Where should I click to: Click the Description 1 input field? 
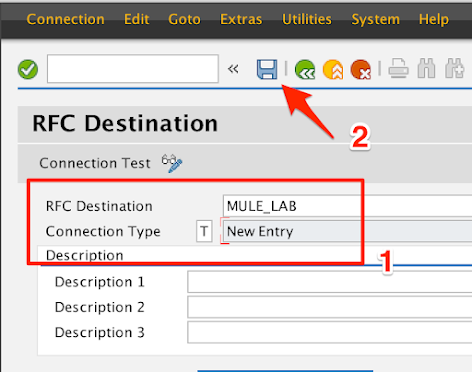point(330,282)
